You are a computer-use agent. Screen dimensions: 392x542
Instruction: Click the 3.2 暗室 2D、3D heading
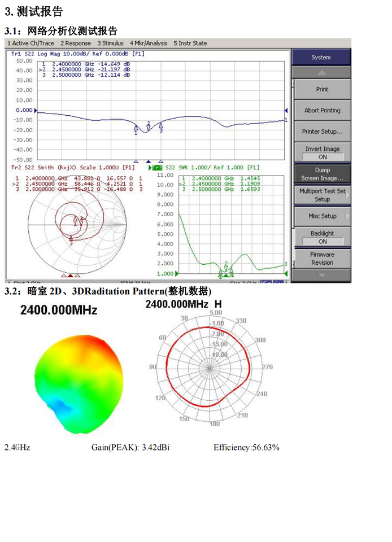(108, 291)
